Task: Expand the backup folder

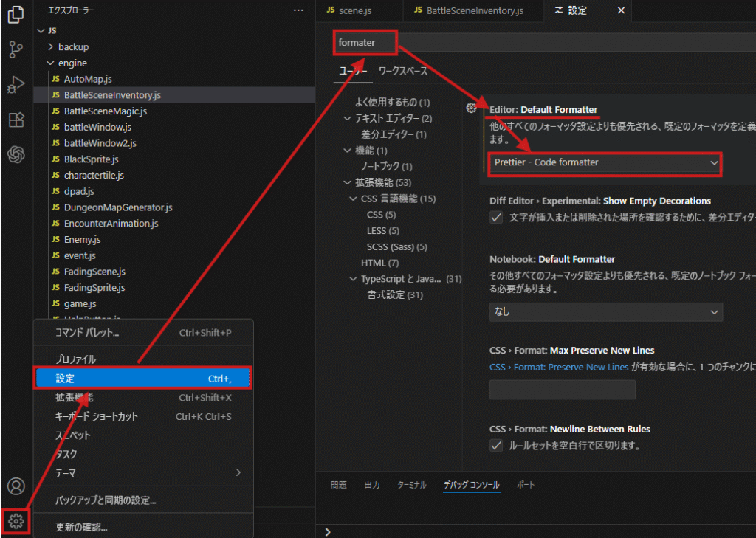Action: coord(73,46)
